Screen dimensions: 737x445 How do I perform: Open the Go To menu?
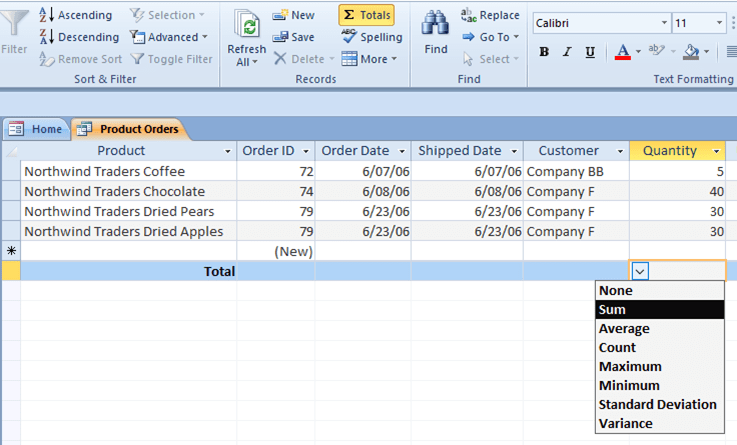coord(490,37)
